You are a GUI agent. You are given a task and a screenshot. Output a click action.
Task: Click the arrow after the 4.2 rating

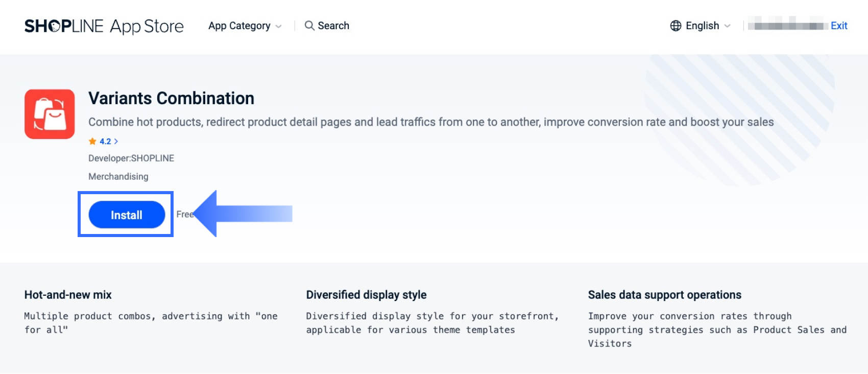click(x=116, y=142)
